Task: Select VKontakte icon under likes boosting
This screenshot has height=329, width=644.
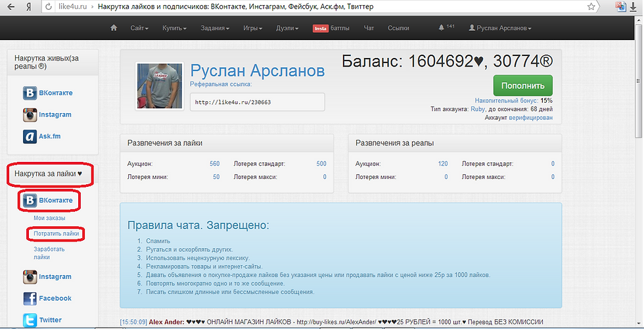Action: pos(30,200)
